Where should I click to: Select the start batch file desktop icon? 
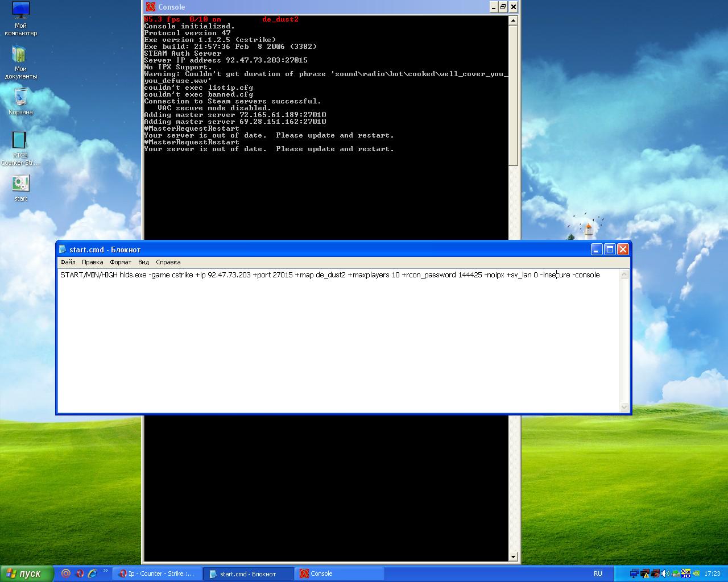[x=20, y=188]
